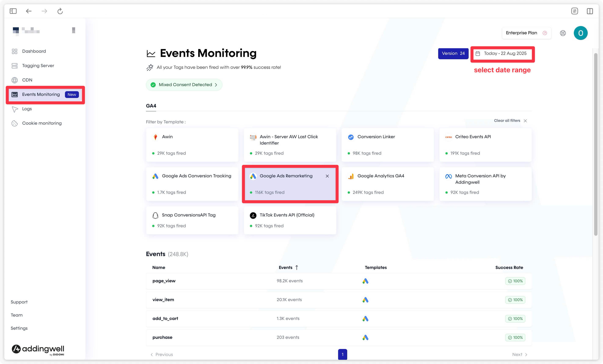Click the Tagging Server stack icon

coord(14,66)
